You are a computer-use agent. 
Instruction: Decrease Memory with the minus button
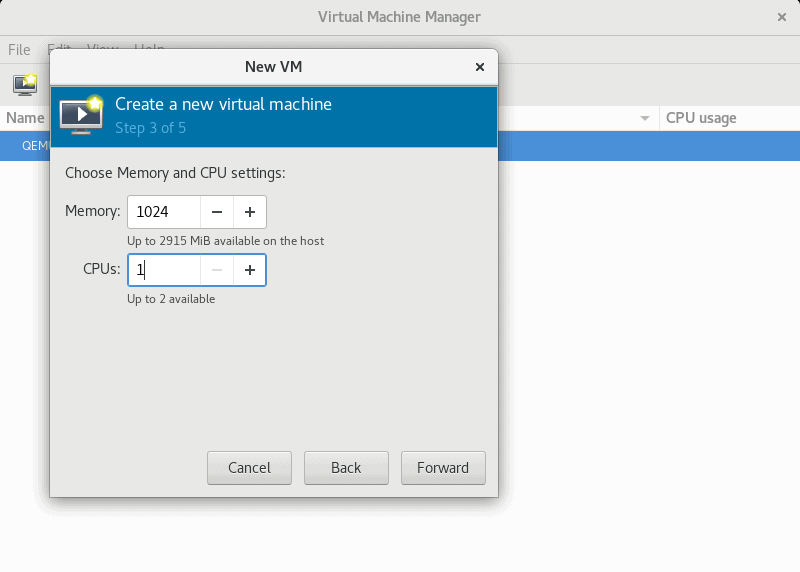pyautogui.click(x=217, y=212)
